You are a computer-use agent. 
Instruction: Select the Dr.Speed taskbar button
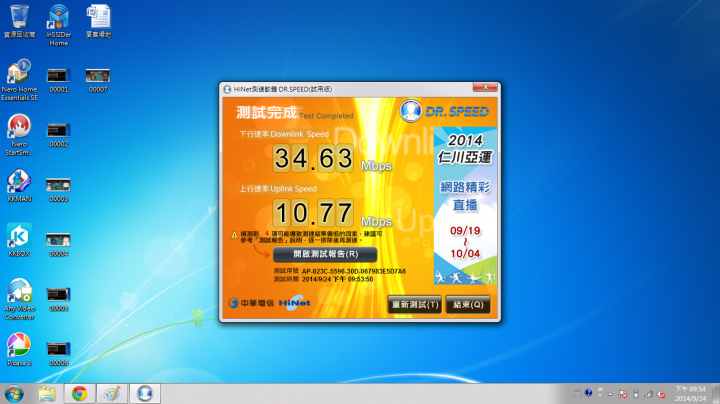[x=145, y=394]
